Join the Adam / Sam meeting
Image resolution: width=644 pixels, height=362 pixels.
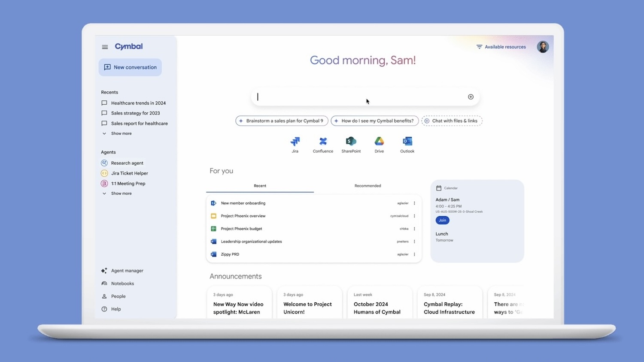click(442, 220)
